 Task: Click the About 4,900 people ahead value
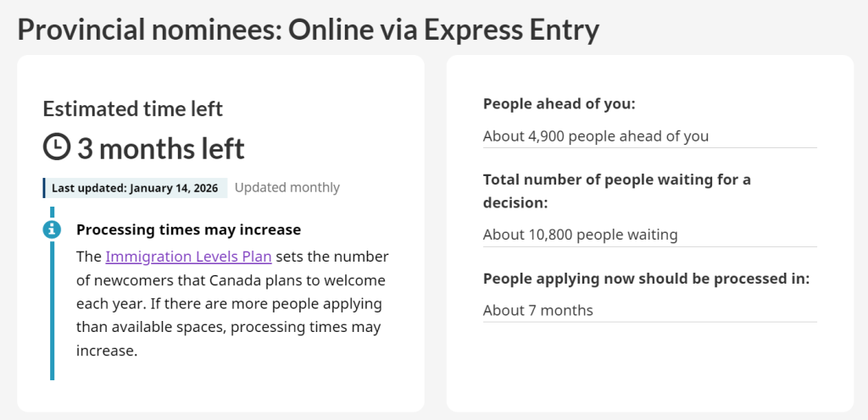(x=596, y=135)
